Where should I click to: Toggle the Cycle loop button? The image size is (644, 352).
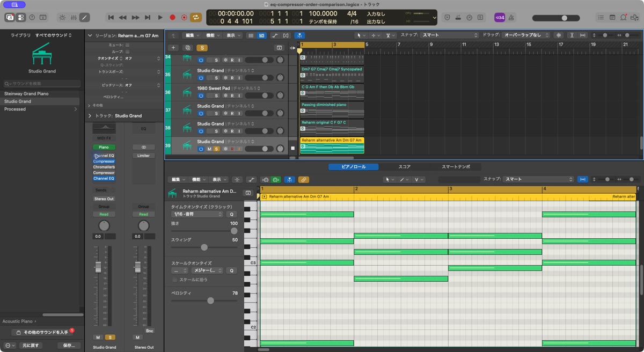pos(196,17)
